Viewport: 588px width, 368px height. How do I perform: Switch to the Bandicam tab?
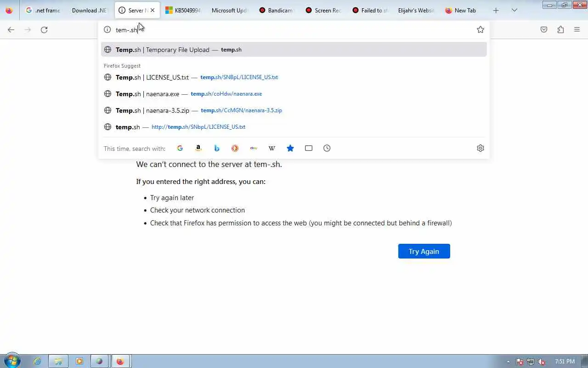(277, 10)
